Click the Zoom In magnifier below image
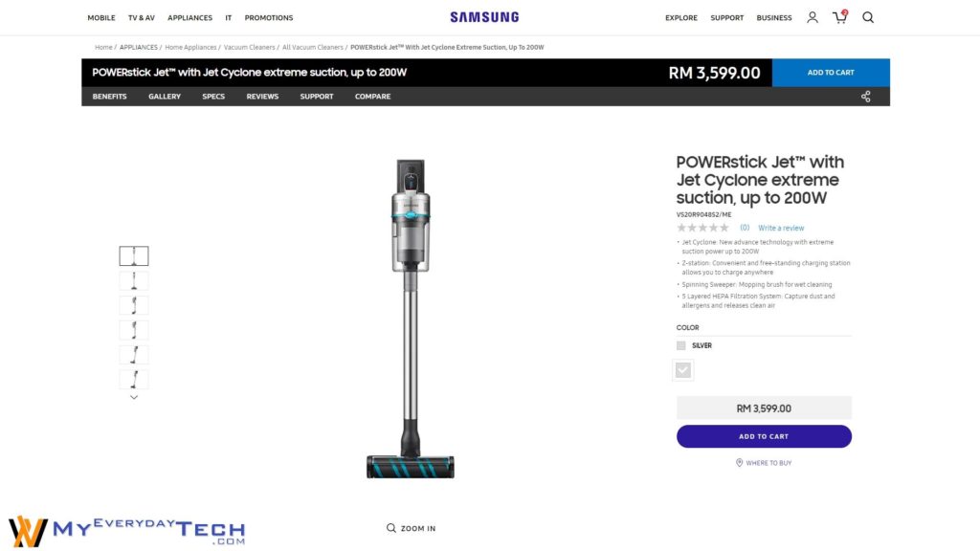The image size is (980, 551). click(x=391, y=528)
